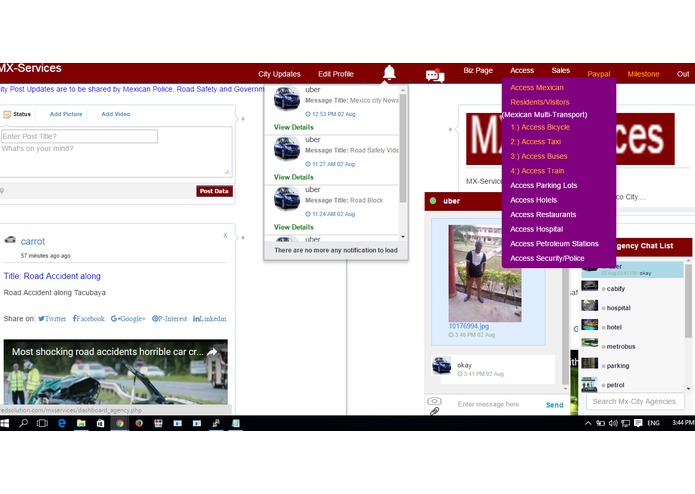Click the notification list scrollbar thumb

403,149
